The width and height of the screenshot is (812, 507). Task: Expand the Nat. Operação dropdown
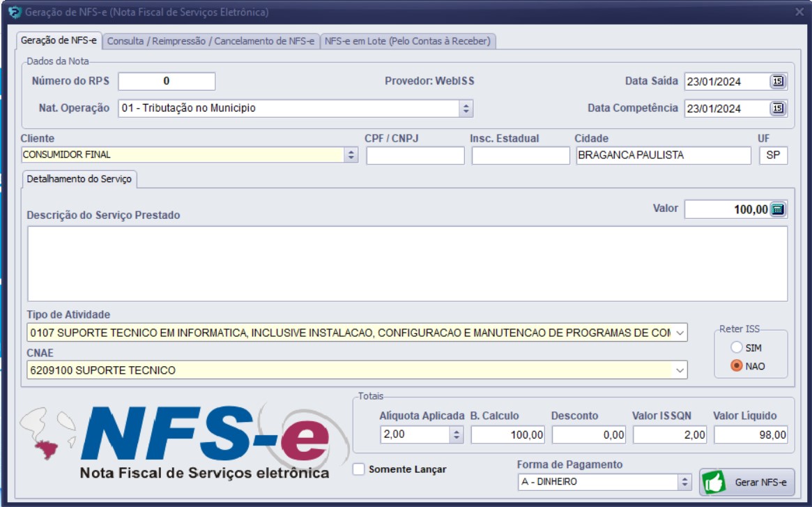(466, 109)
